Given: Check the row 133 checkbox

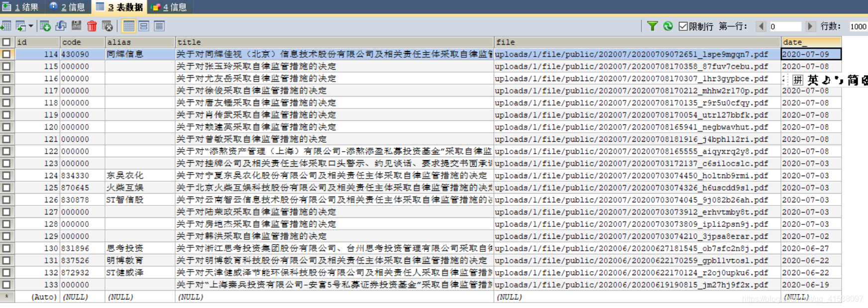Looking at the screenshot, I should (6, 285).
